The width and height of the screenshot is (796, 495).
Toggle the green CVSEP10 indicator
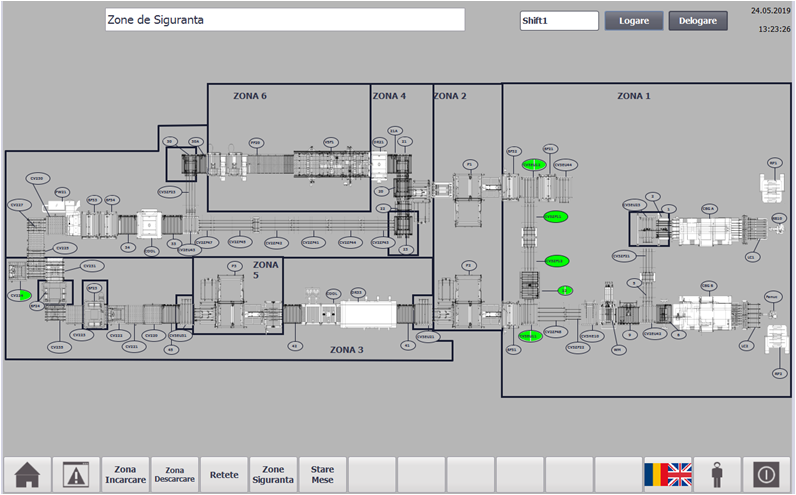point(555,261)
